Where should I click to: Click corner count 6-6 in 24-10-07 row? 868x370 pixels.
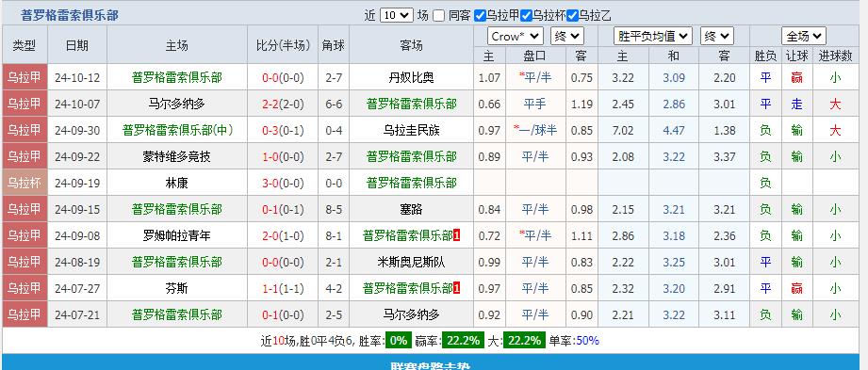point(334,104)
